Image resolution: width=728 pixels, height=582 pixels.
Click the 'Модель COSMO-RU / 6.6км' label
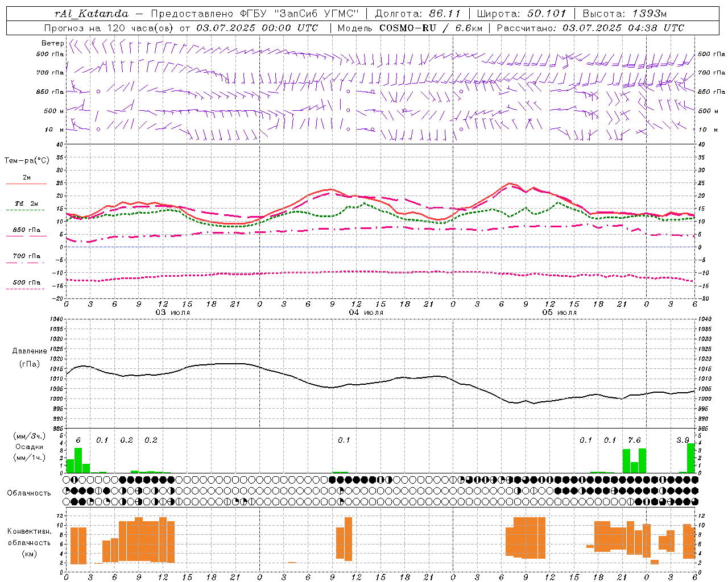tap(410, 28)
